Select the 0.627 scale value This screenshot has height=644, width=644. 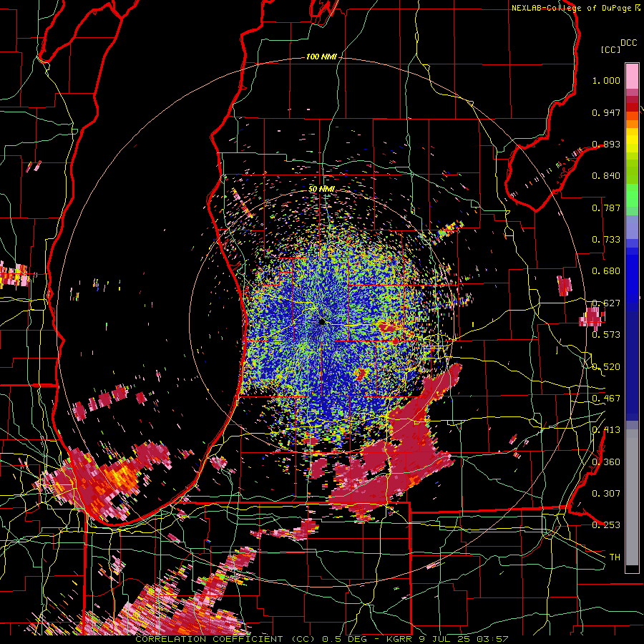[606, 303]
